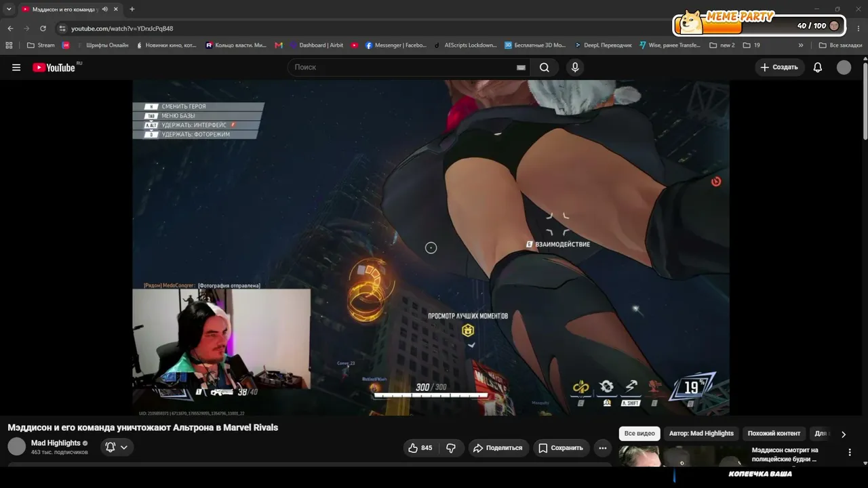Click the video player to pause
This screenshot has width=868, height=488.
[x=431, y=247]
